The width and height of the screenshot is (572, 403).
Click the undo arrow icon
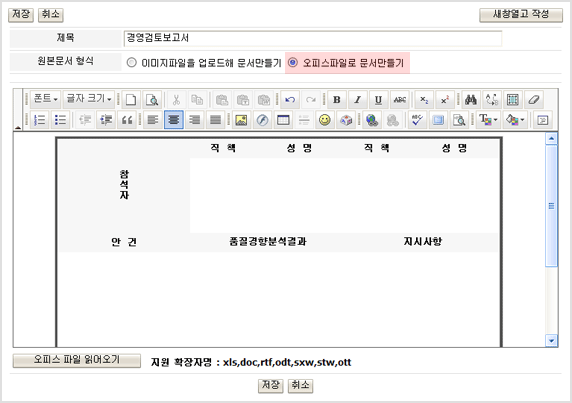(290, 100)
